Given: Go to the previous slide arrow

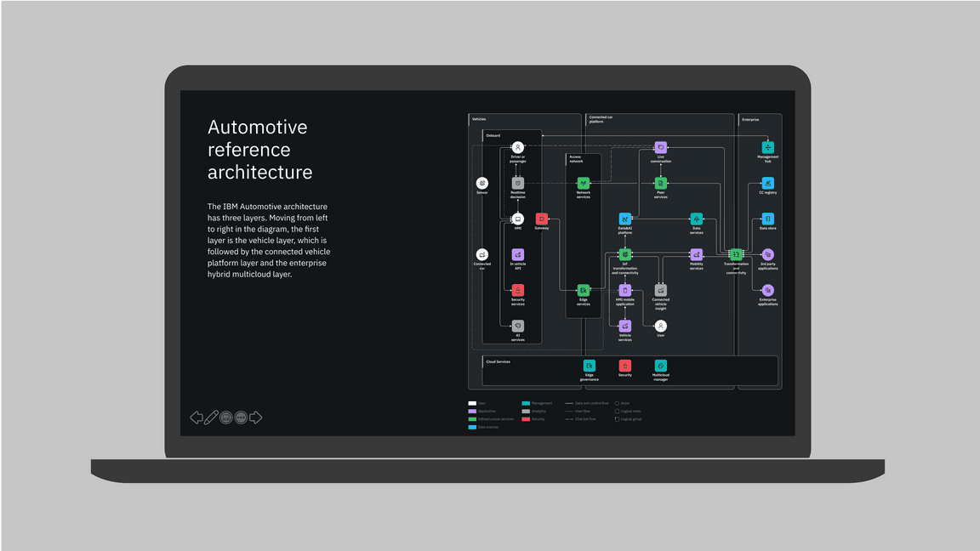Looking at the screenshot, I should pos(197,418).
